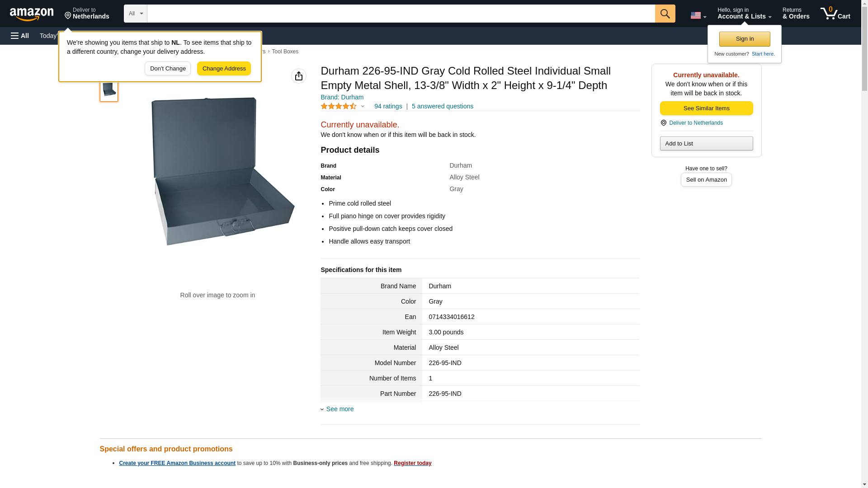Viewport: 868px width, 488px height.
Task: Click the magnifying glass search button
Action: 665,14
